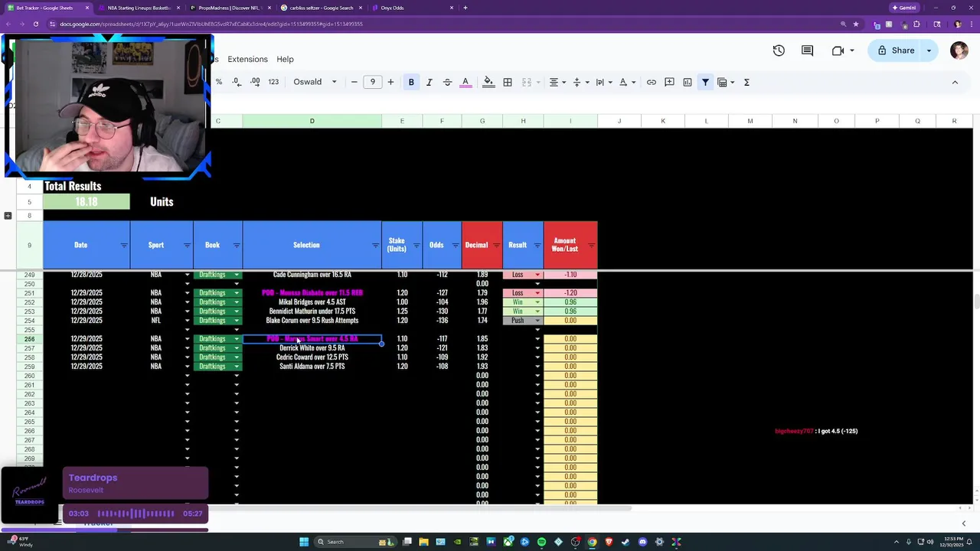Open horizontal align options
980x551 pixels.
pyautogui.click(x=557, y=82)
